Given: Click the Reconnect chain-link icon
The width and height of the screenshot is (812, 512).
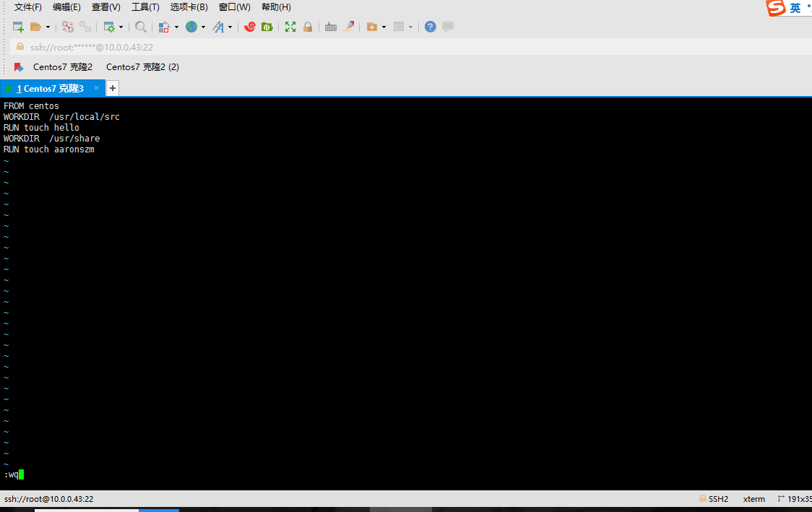Looking at the screenshot, I should (85, 27).
